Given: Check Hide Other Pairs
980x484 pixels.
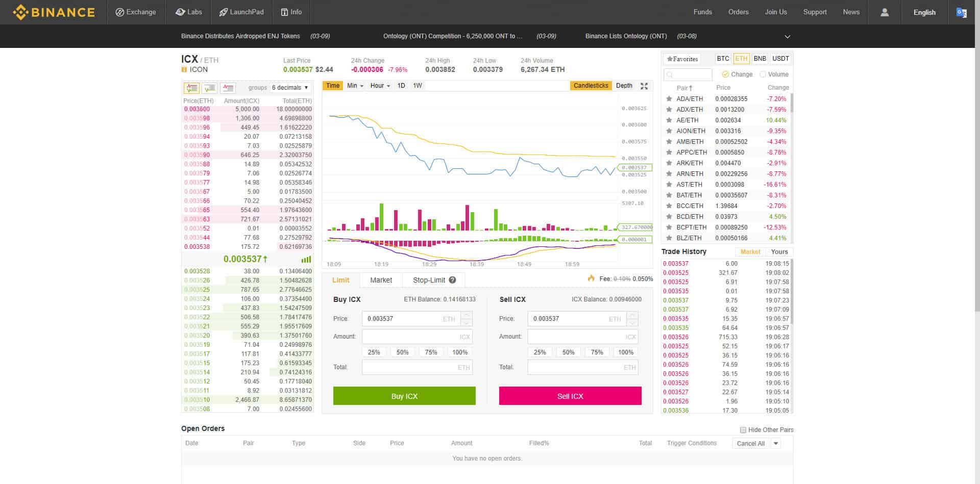Looking at the screenshot, I should [743, 430].
